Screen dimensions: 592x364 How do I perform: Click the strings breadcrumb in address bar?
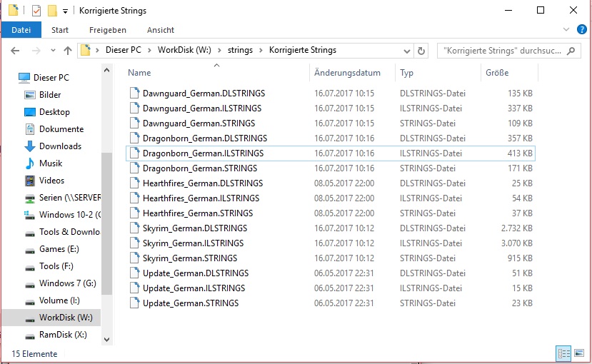point(239,51)
